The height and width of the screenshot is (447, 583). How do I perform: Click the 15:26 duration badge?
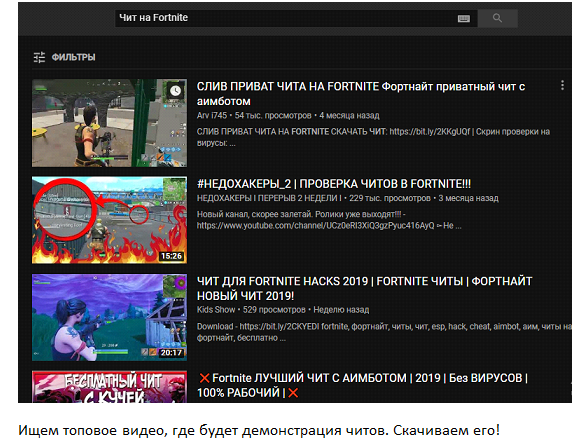tap(171, 256)
